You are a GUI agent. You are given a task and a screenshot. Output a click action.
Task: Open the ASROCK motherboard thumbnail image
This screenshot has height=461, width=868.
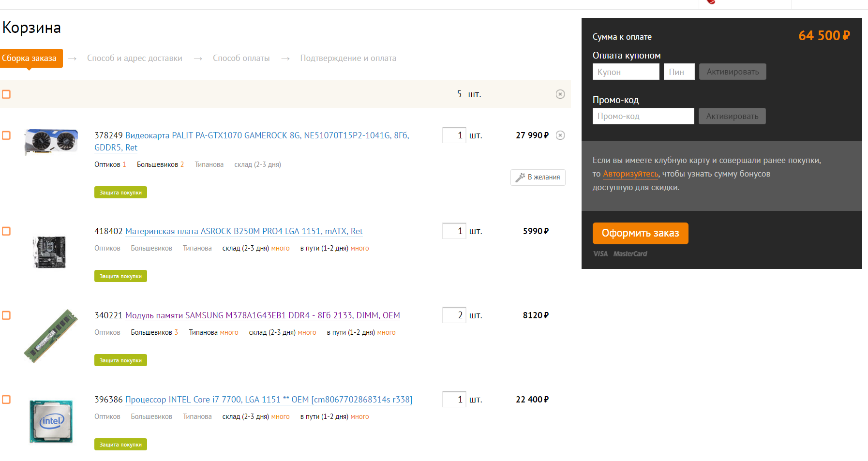49,252
